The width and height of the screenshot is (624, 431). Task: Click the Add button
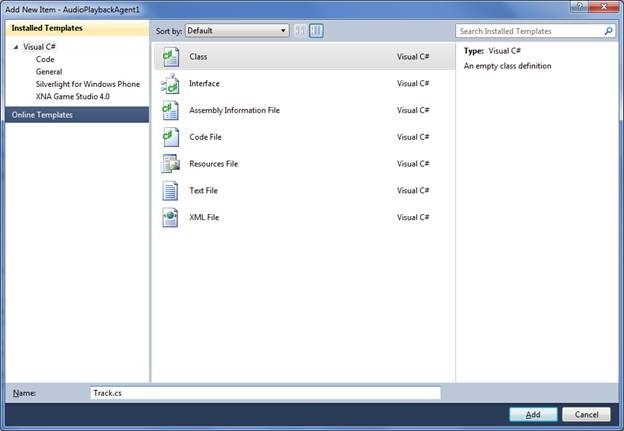point(533,414)
